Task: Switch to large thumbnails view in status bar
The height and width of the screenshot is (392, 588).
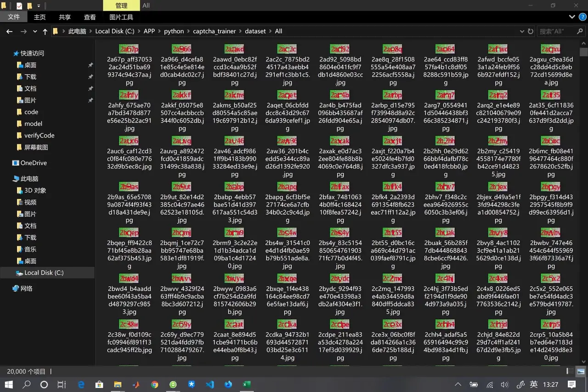Action: [581, 371]
